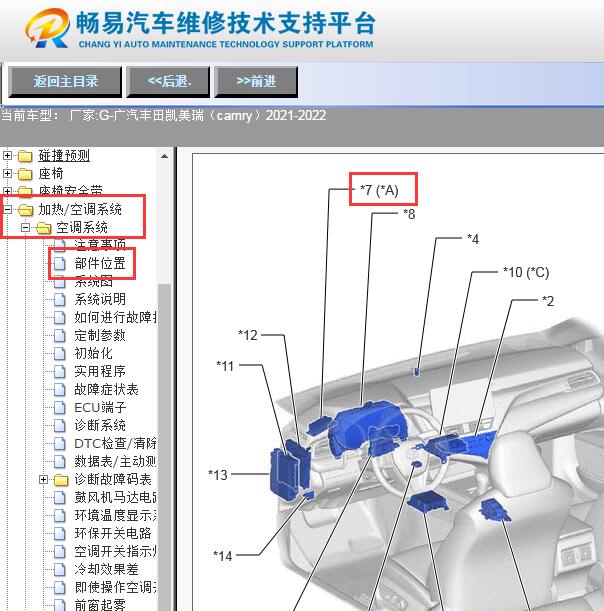
Task: Click the page icon beside DTC检查/清除
Action: [59, 443]
